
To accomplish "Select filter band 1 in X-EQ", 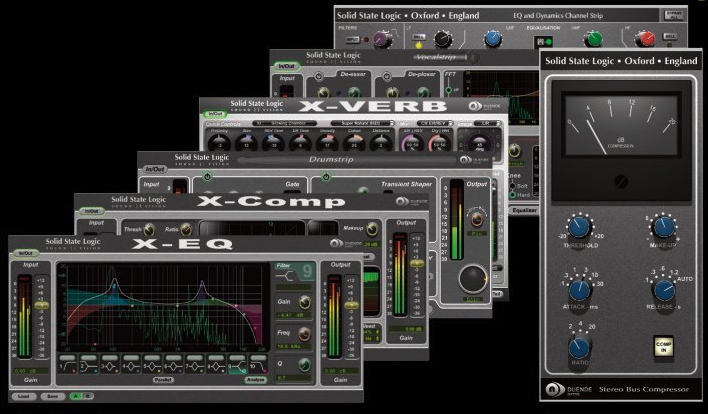I will pyautogui.click(x=68, y=364).
